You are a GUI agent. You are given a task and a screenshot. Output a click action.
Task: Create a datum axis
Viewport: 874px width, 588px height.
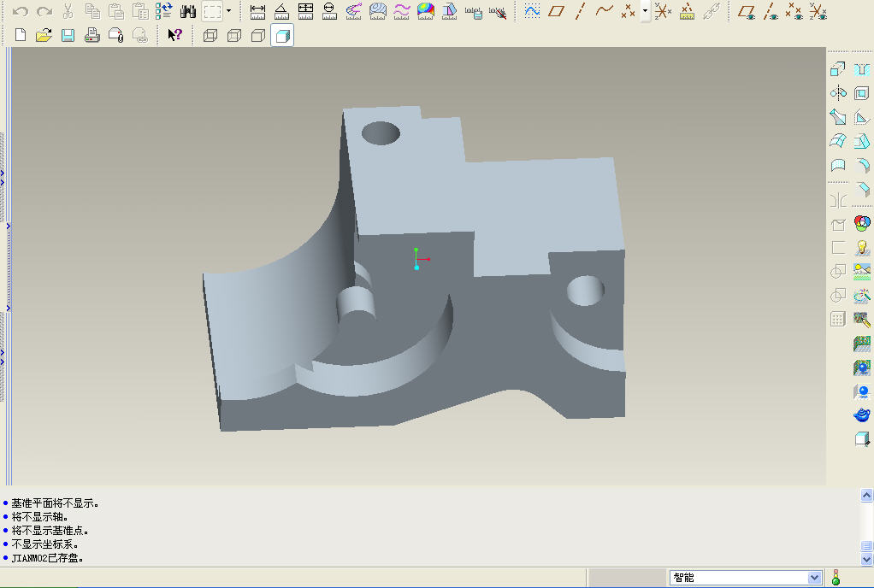click(580, 11)
